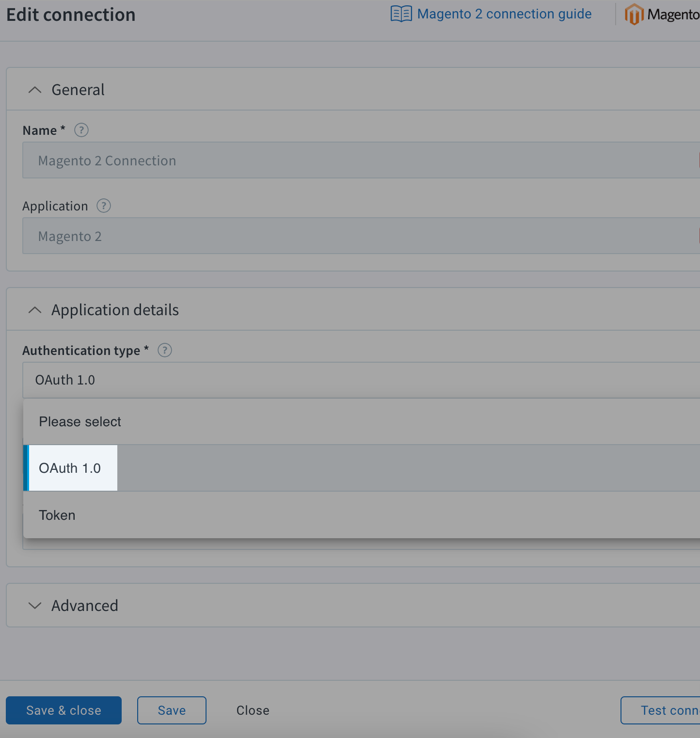Image resolution: width=700 pixels, height=738 pixels.
Task: Click the Save button
Action: (172, 710)
